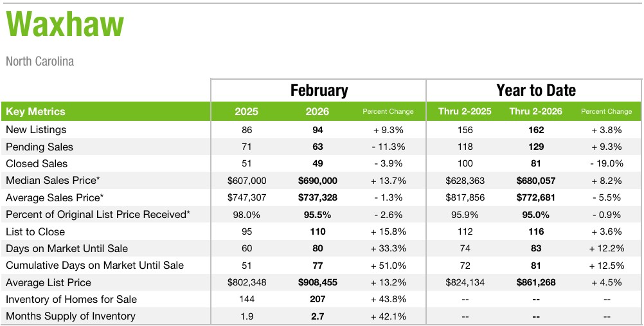Click February 2026 average list price $908,455
The height and width of the screenshot is (326, 644).
pyautogui.click(x=318, y=282)
